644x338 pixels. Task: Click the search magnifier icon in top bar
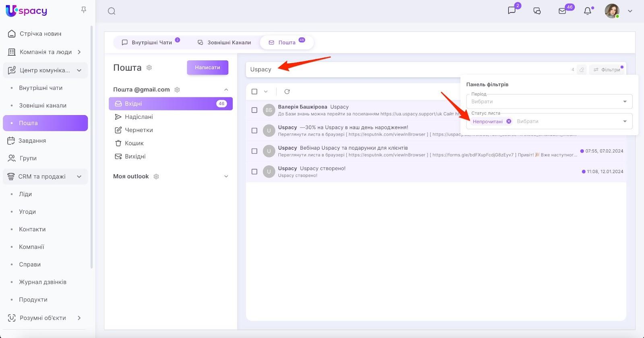coord(111,11)
